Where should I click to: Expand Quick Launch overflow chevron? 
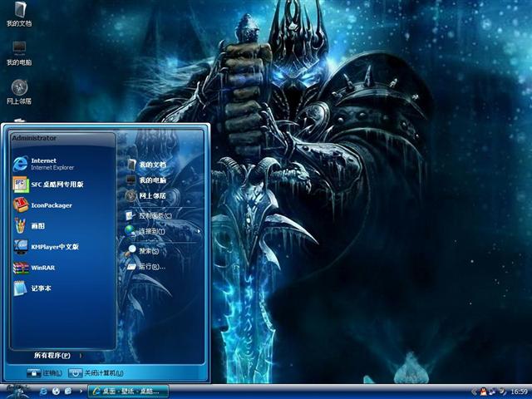coord(81,391)
